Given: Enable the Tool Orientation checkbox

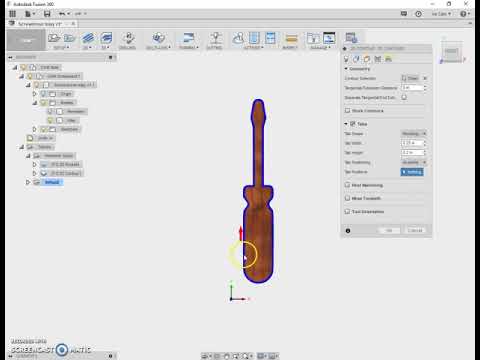Looking at the screenshot, I should click(x=347, y=211).
